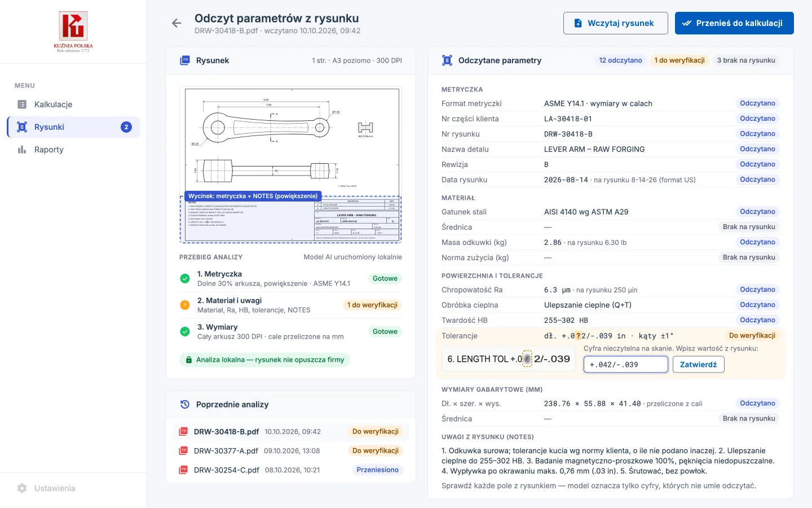Open Ustawienia at the bottom of the sidebar
This screenshot has height=508, width=812.
coord(73,488)
